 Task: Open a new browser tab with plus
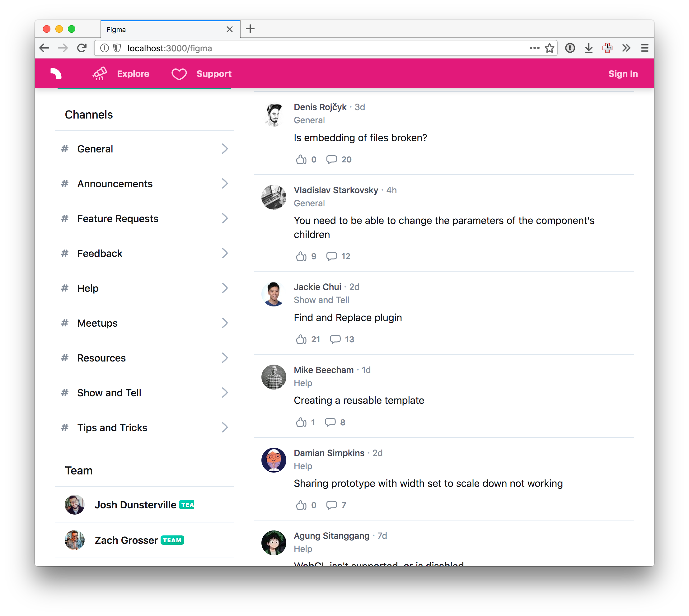click(x=250, y=29)
